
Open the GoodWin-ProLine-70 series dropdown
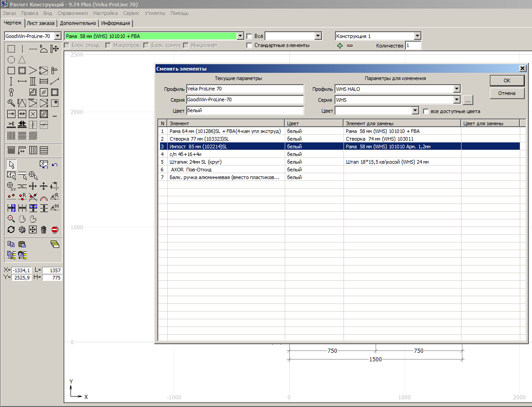(x=58, y=36)
